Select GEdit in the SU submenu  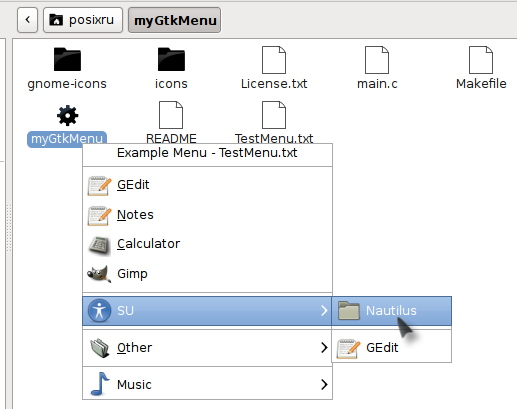pos(392,348)
